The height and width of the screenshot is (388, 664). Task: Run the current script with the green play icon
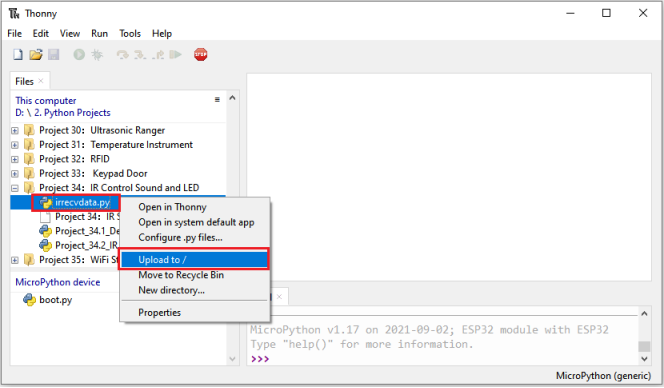pos(79,55)
